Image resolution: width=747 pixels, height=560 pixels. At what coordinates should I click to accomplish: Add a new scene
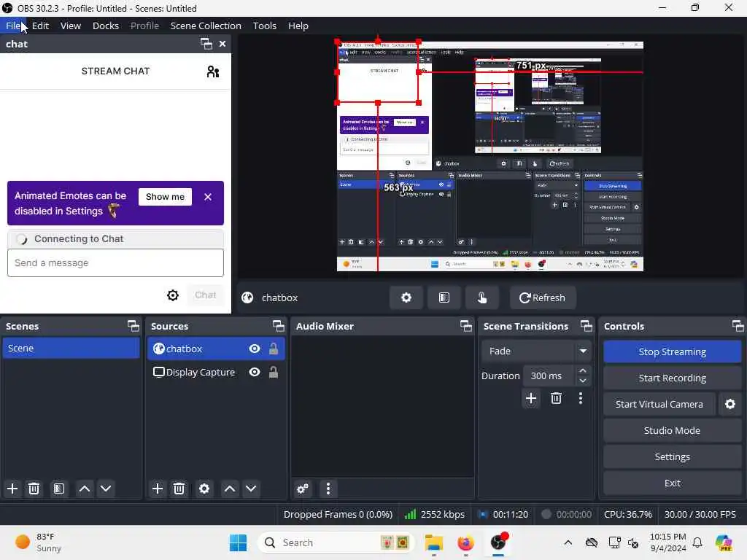click(x=12, y=489)
